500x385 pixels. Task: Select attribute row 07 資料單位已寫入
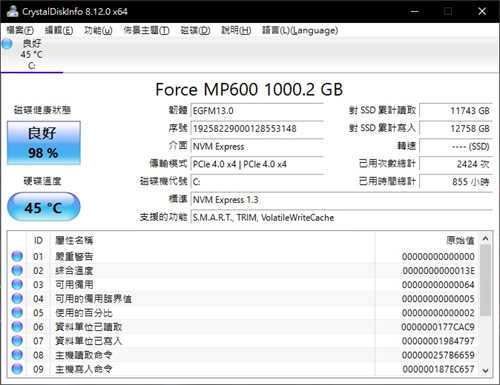click(x=244, y=341)
